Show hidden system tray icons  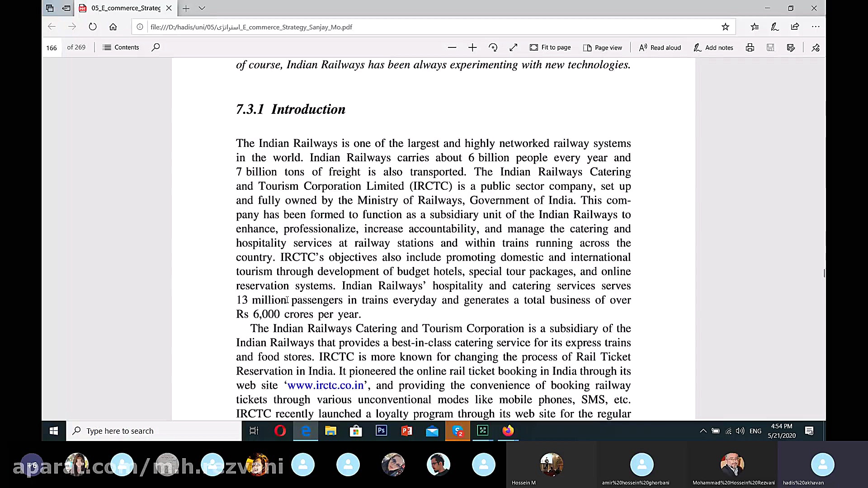(703, 431)
